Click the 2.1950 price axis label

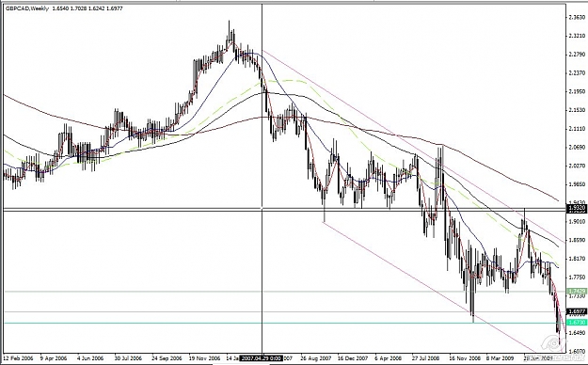tap(577, 91)
